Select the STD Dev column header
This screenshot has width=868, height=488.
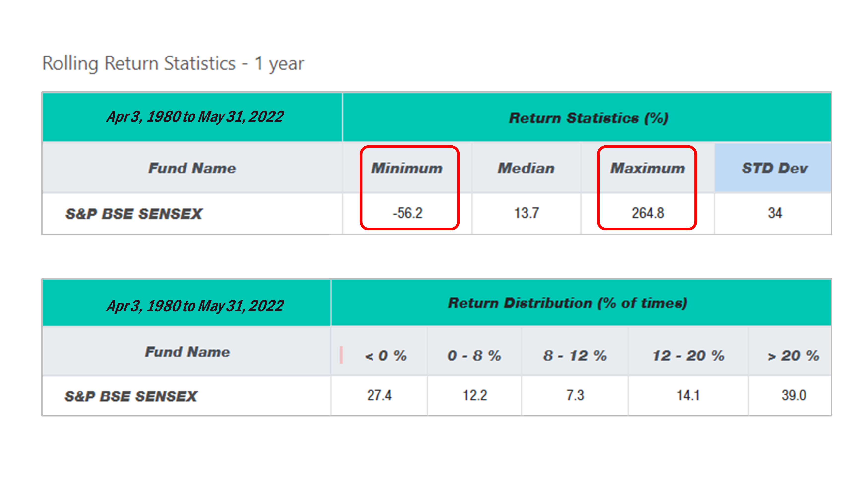point(774,168)
